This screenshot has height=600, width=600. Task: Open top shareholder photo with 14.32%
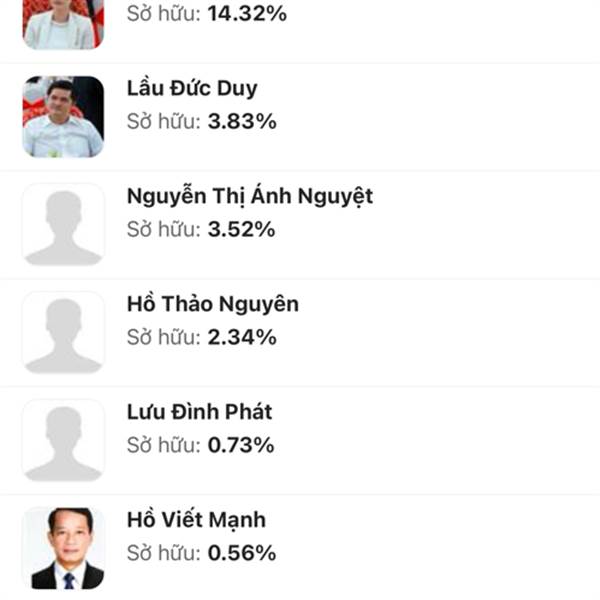[63, 24]
